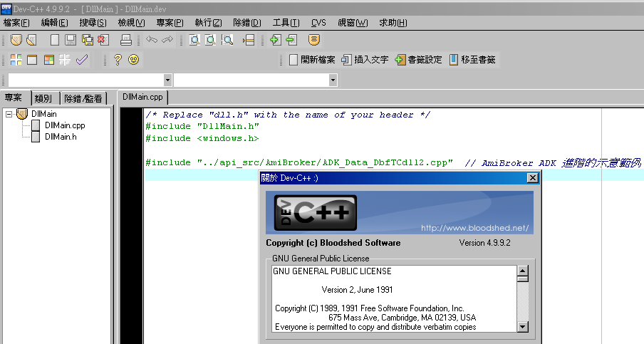Open the 專案(P) menu
Screen dimensions: 644x344
(170, 23)
